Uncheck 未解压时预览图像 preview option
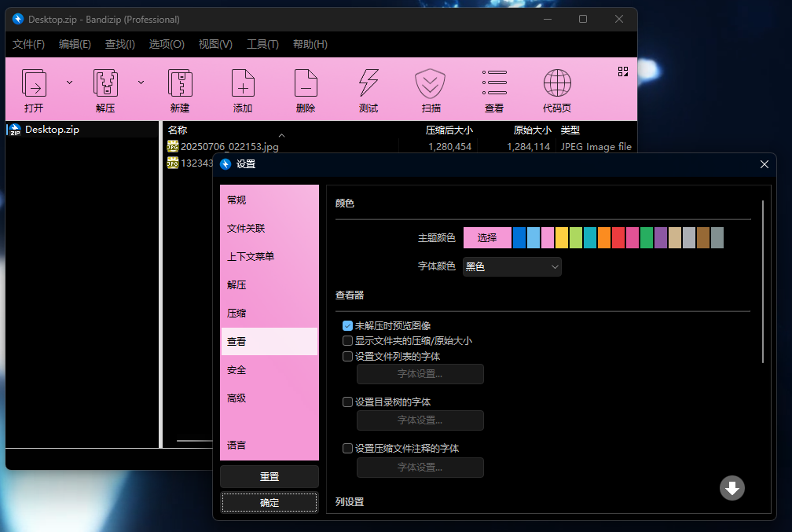This screenshot has height=532, width=792. [x=346, y=325]
